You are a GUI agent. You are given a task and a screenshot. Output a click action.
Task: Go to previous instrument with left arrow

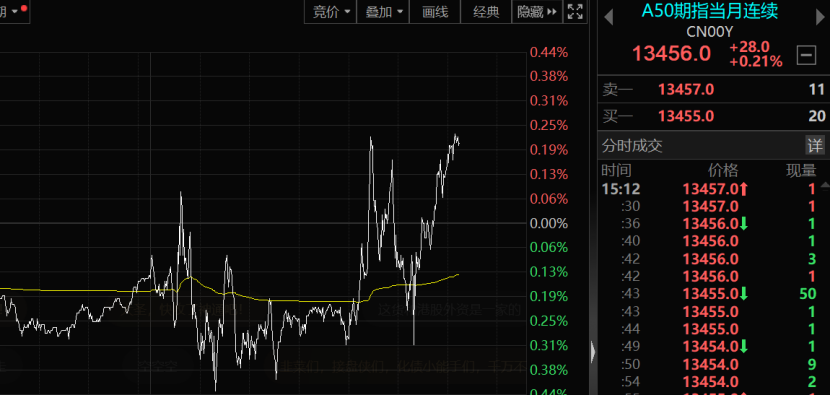[x=608, y=17]
